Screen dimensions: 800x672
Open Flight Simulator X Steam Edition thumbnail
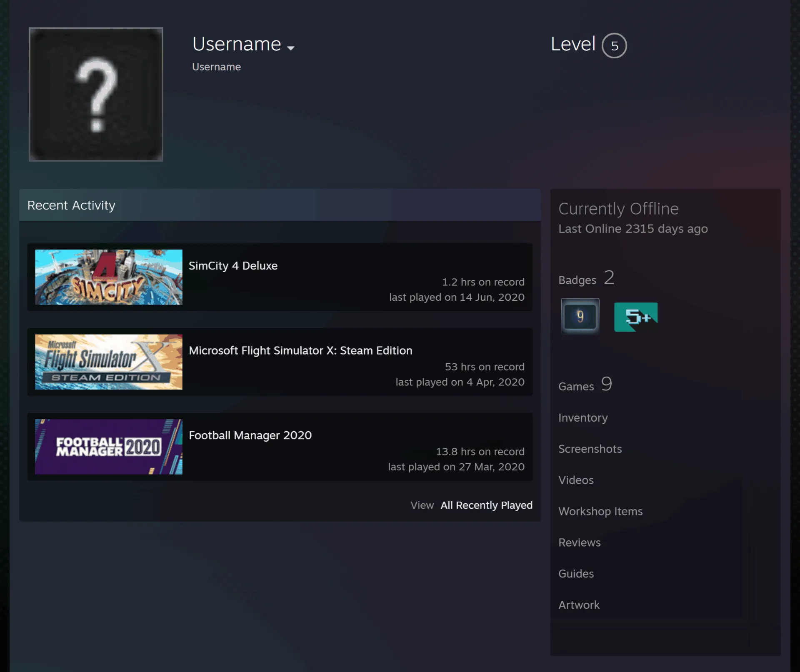pyautogui.click(x=109, y=362)
